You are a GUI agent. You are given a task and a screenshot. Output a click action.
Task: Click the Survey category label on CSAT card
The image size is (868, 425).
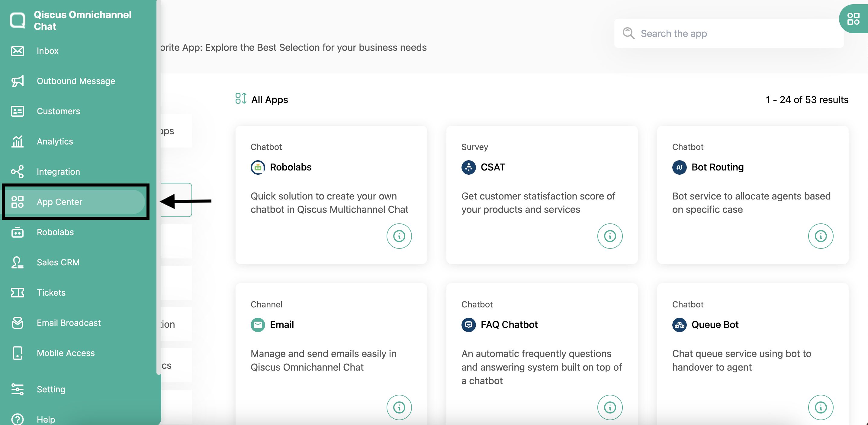coord(474,147)
